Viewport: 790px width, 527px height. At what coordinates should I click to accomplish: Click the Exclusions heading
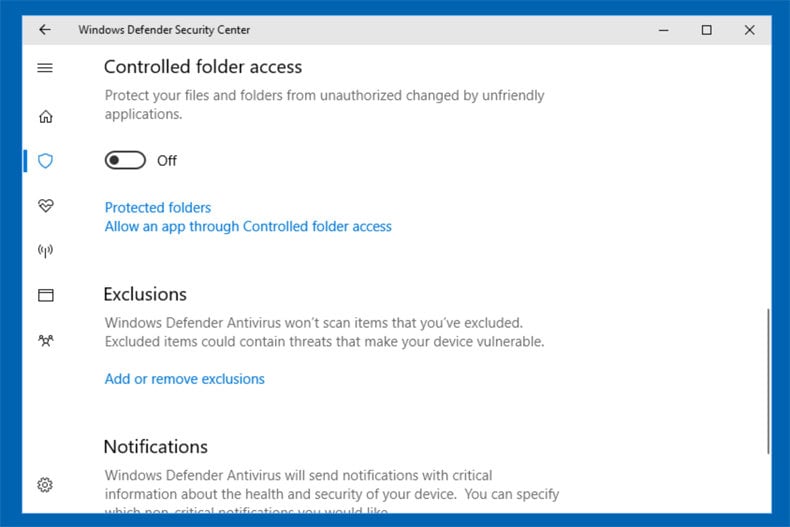[x=145, y=294]
